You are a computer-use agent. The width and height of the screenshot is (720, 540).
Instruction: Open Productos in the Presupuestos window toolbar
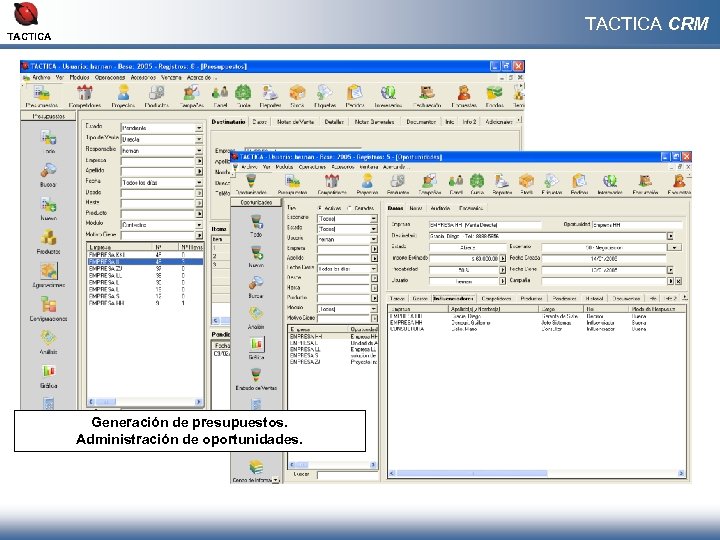tap(157, 96)
